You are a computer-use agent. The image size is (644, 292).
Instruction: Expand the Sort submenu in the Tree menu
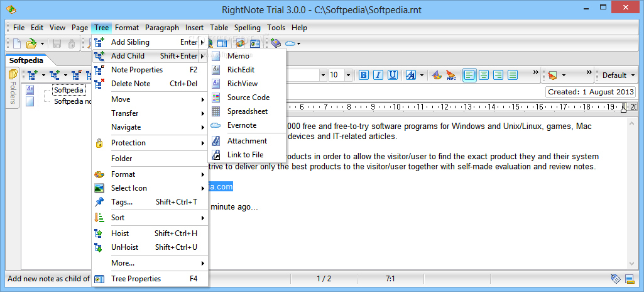click(x=150, y=218)
